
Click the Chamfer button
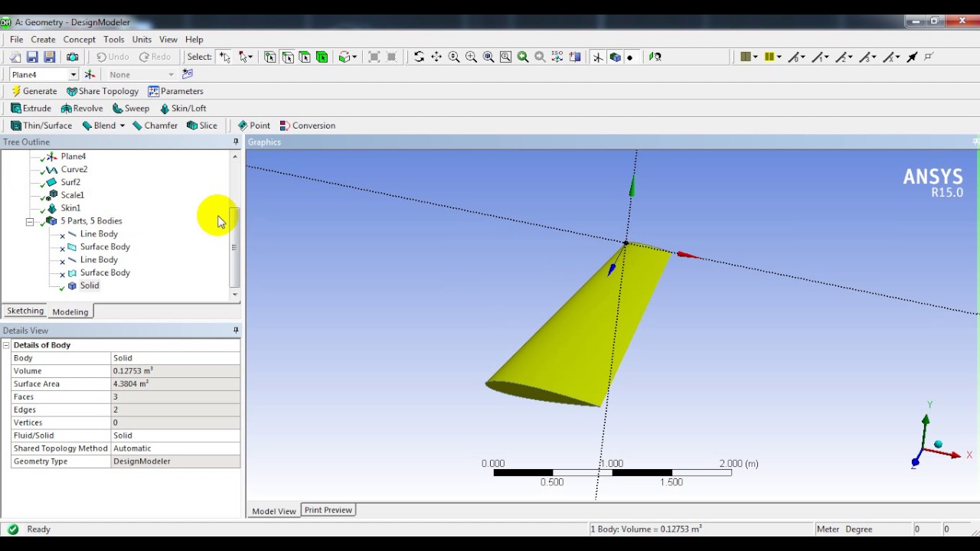[x=155, y=126]
